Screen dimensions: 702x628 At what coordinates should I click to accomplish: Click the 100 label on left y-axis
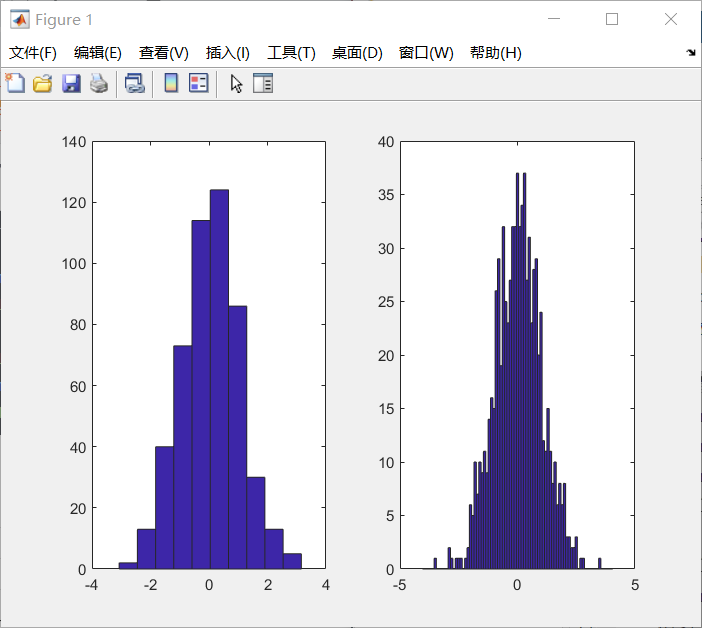click(74, 264)
